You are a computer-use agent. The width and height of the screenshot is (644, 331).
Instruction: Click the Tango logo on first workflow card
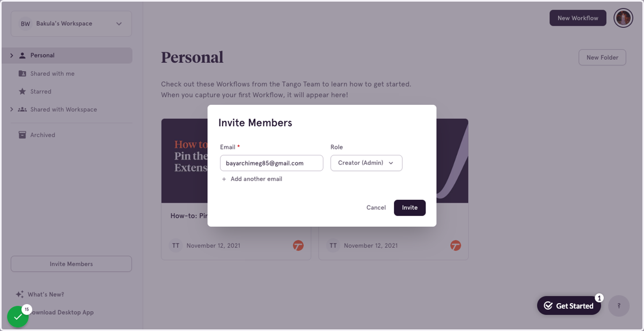[298, 246]
